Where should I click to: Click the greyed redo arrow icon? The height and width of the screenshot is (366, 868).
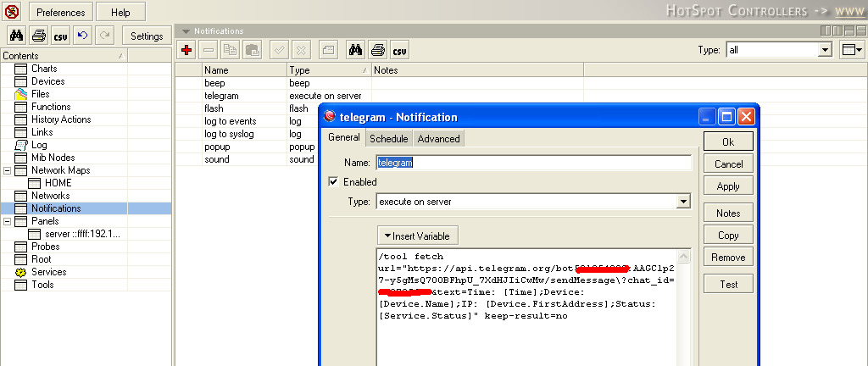click(x=104, y=36)
